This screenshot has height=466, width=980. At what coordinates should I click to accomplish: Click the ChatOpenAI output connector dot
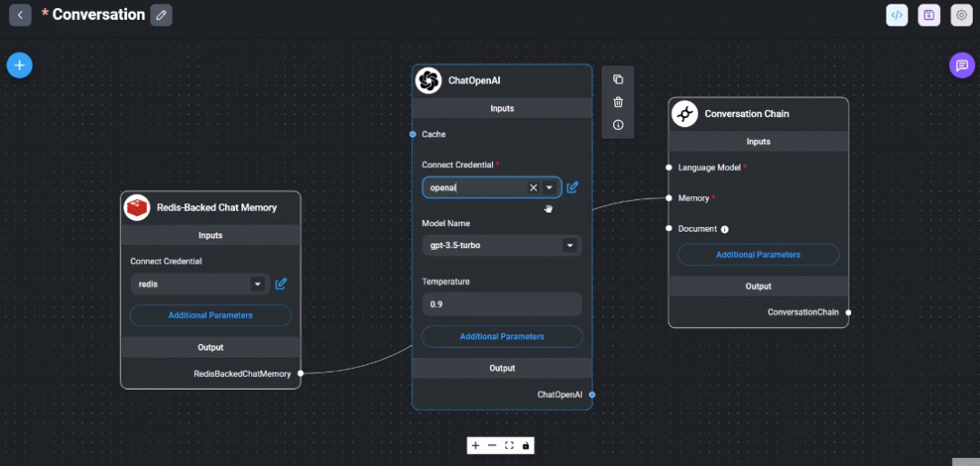pyautogui.click(x=592, y=395)
